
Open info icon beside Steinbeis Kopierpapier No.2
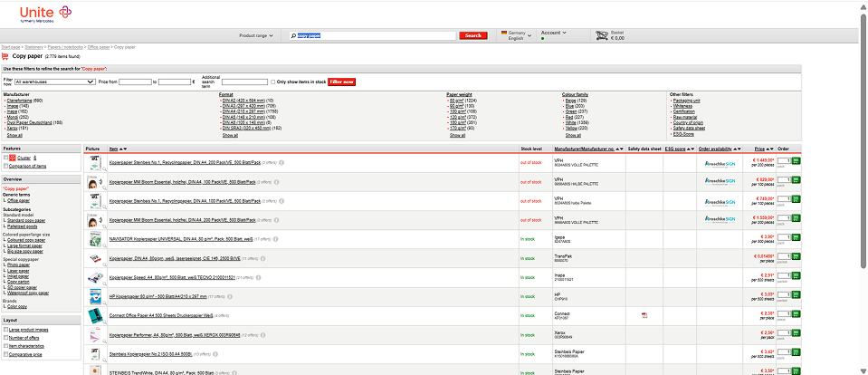(x=215, y=353)
